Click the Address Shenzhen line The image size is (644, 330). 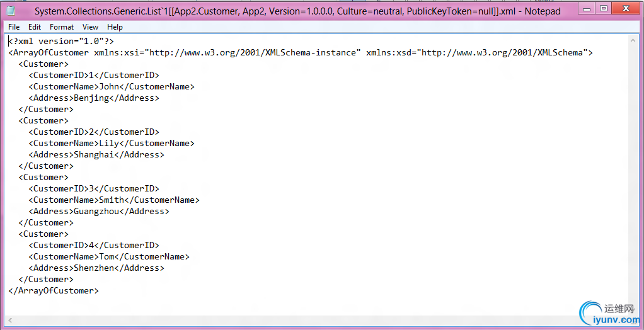[96, 268]
